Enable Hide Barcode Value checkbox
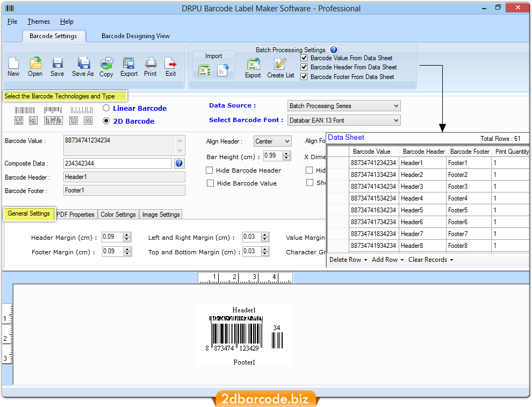 (210, 183)
